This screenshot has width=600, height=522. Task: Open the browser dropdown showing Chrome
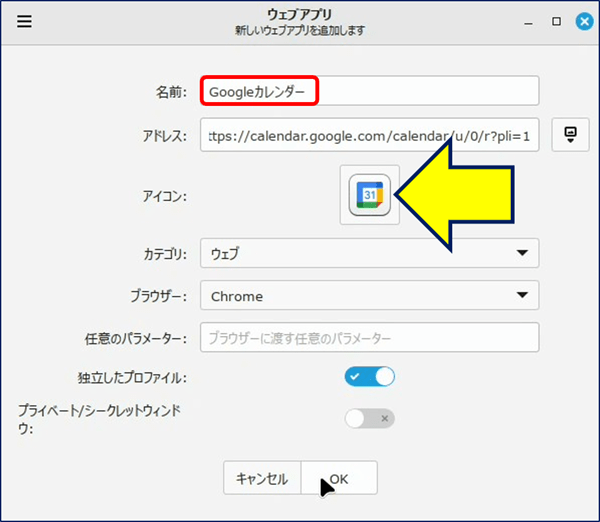tap(370, 295)
